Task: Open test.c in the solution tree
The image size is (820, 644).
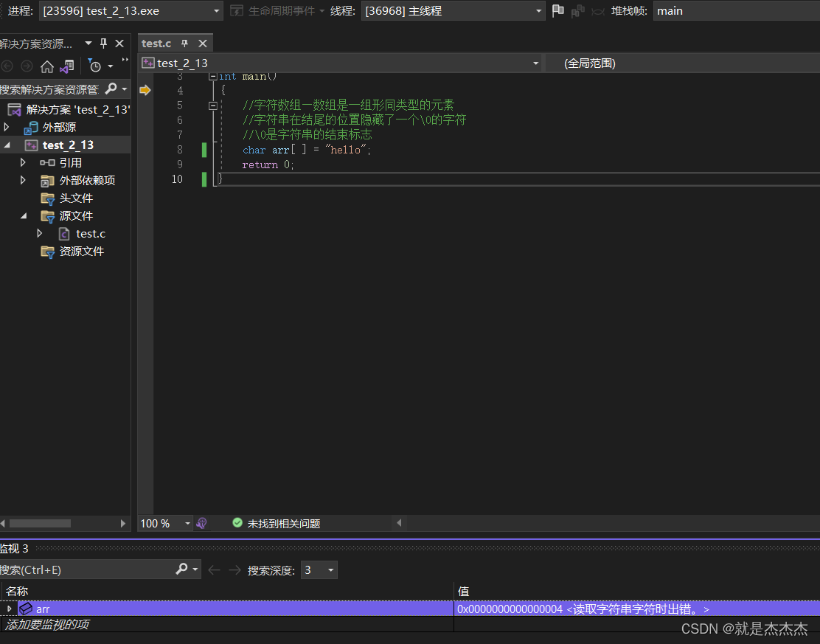Action: (x=91, y=234)
